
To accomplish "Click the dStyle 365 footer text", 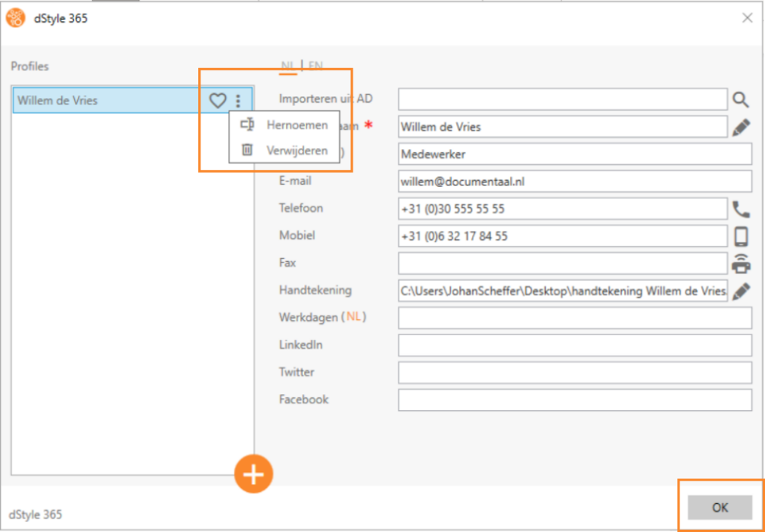I will (x=35, y=515).
